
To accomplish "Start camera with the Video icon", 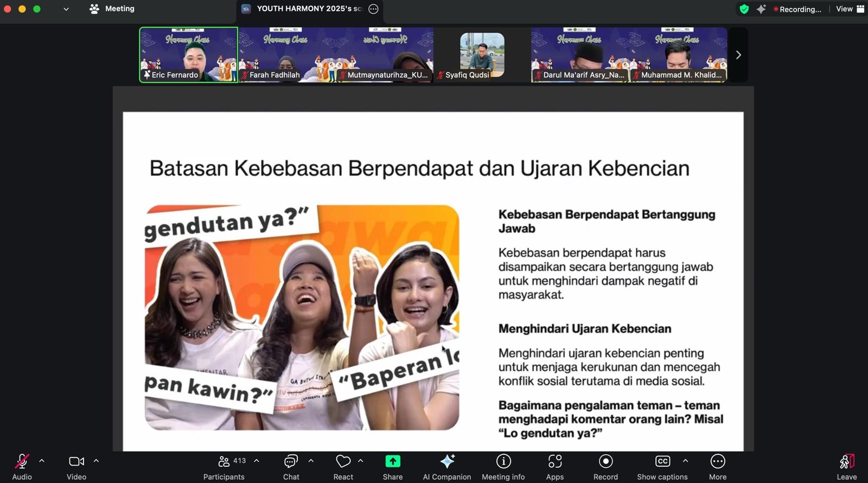I will (x=76, y=462).
